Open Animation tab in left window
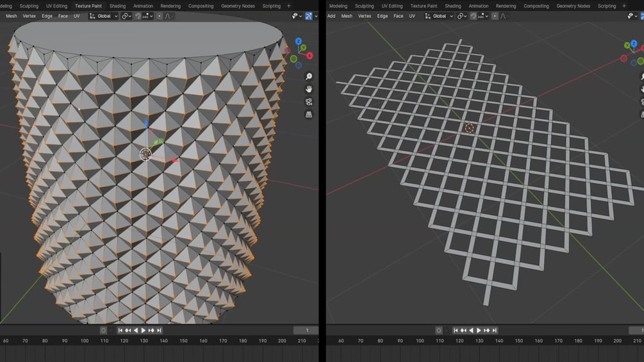644x362 pixels. [143, 6]
